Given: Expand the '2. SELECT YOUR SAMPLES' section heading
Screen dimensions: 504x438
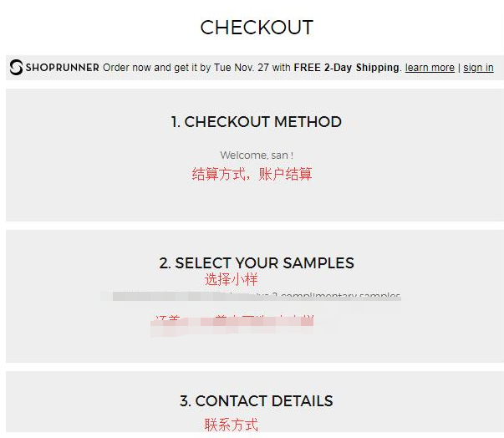Looking at the screenshot, I should 256,263.
